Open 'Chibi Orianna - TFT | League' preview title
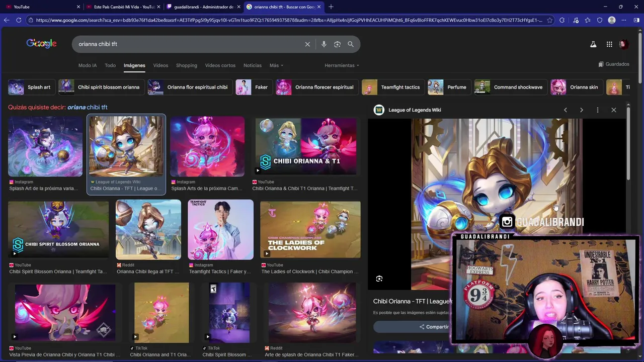The height and width of the screenshot is (362, 644). click(x=413, y=301)
